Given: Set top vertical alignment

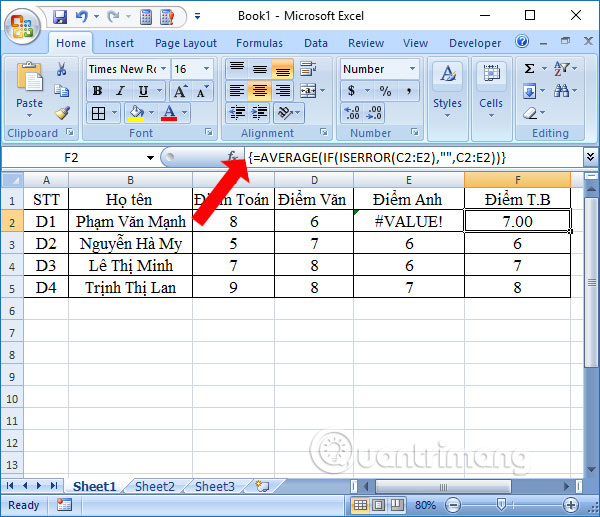Looking at the screenshot, I should click(237, 68).
